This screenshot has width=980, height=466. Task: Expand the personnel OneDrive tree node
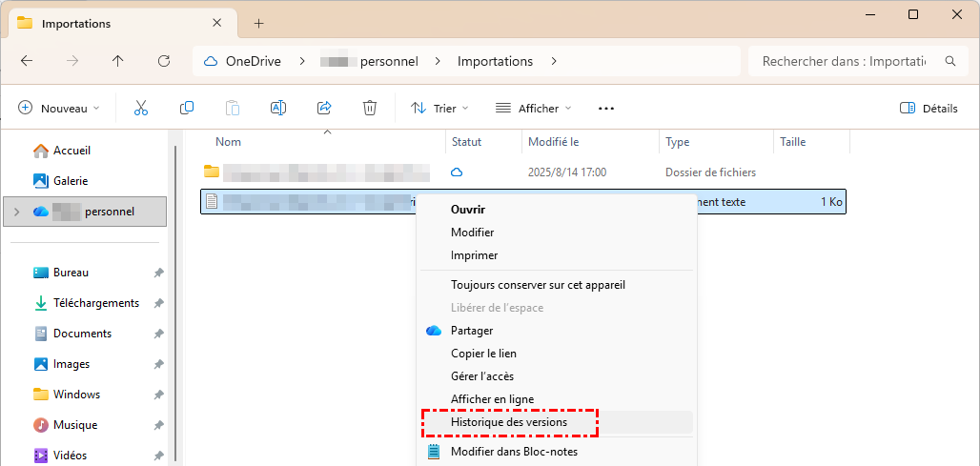coord(14,212)
